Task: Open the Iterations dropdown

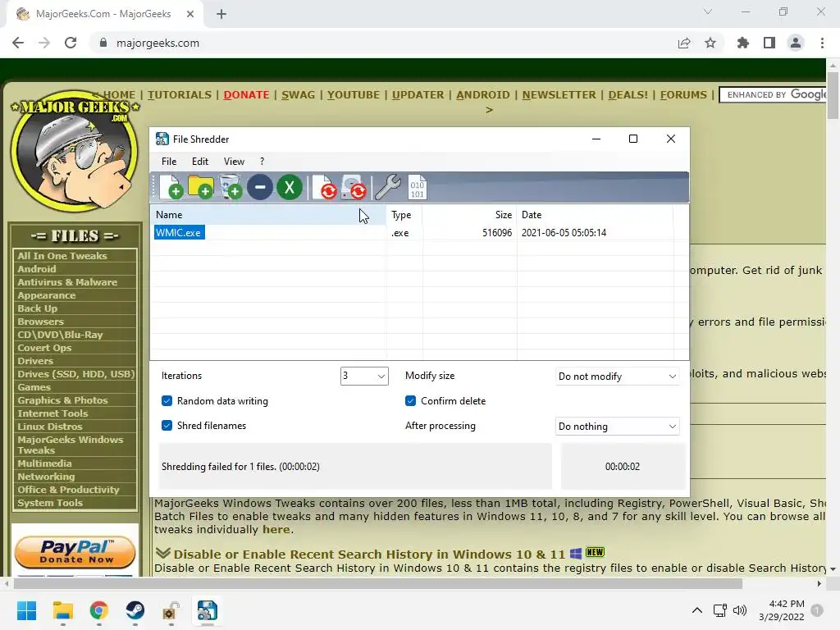Action: 364,376
